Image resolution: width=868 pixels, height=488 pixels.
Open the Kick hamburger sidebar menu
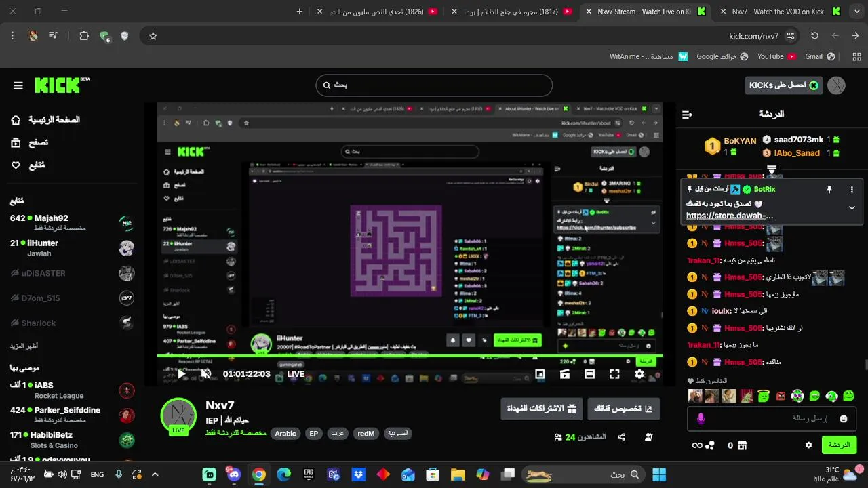coord(18,85)
